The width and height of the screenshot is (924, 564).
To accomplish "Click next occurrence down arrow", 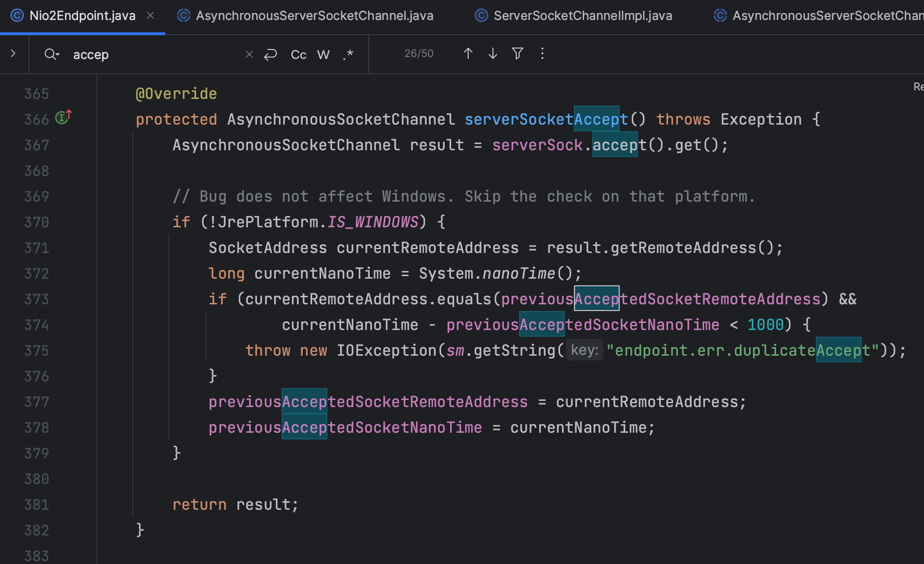I will click(x=492, y=54).
